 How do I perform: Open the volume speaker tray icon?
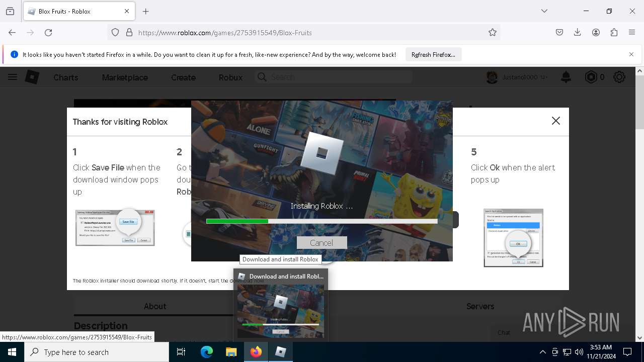[579, 352]
